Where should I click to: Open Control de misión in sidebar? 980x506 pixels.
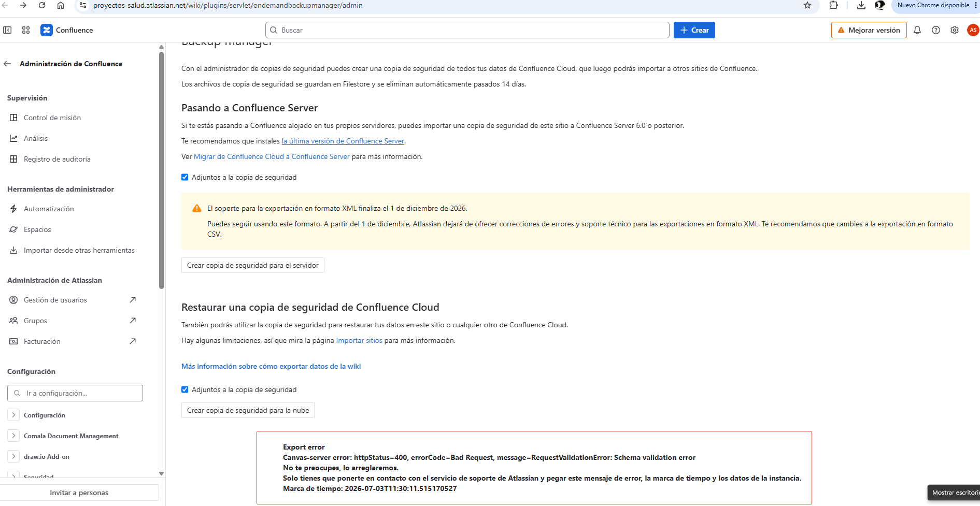tap(52, 118)
